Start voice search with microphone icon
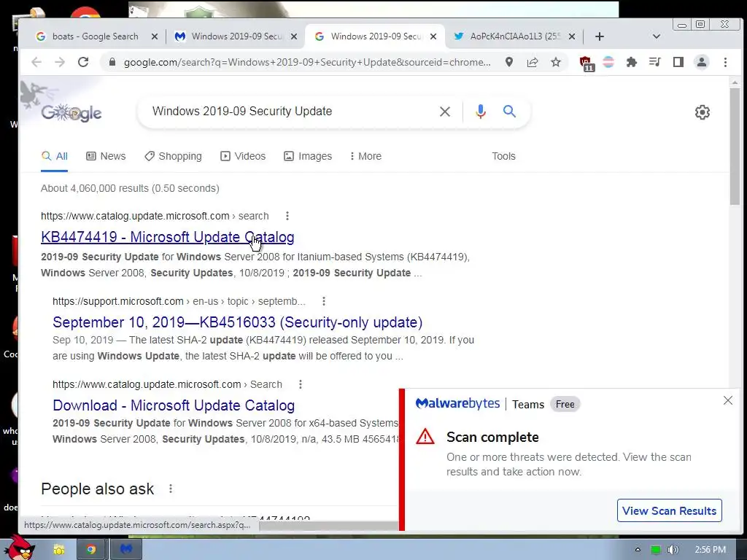 (x=480, y=112)
